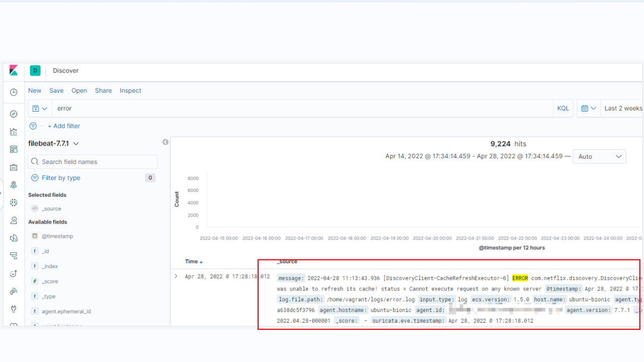This screenshot has width=644, height=362.
Task: Open Dashboard icon in sidebar
Action: 14,150
